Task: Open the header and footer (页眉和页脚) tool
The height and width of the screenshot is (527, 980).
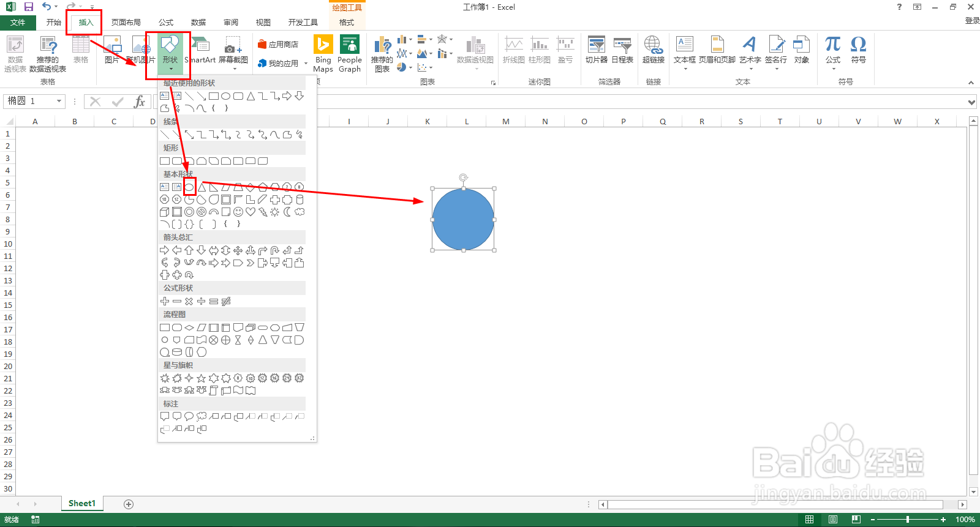Action: [717, 50]
